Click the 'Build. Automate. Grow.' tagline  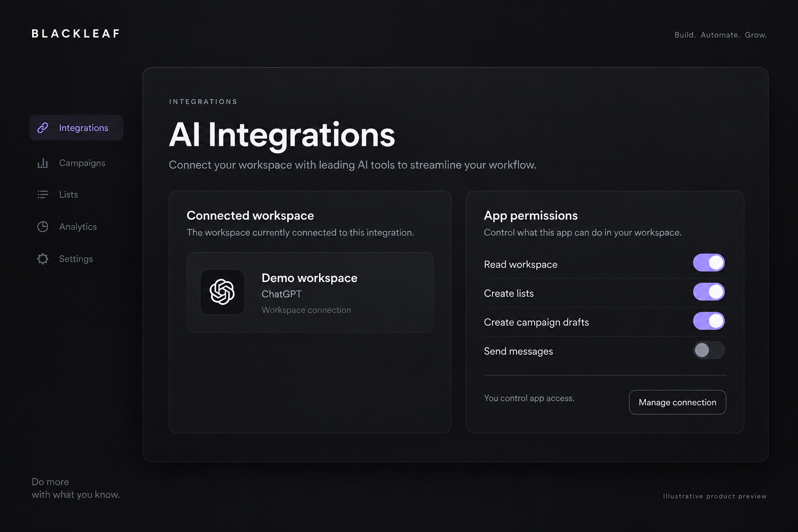click(721, 35)
